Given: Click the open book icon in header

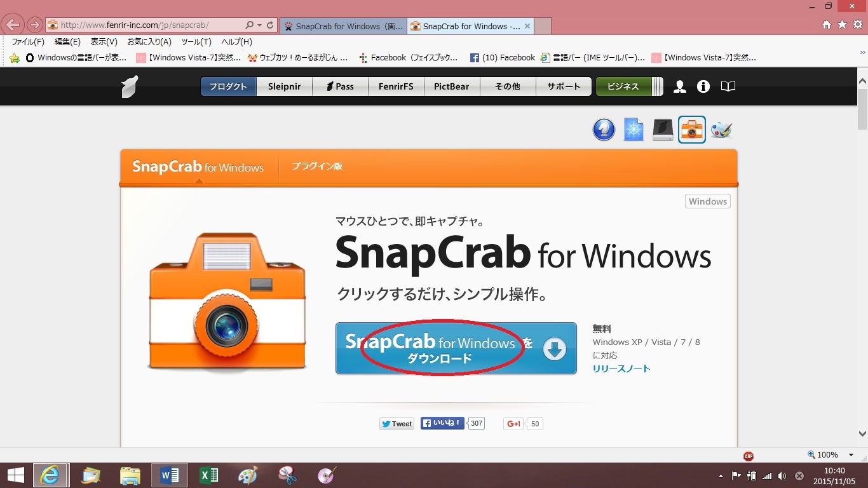Looking at the screenshot, I should [x=728, y=86].
